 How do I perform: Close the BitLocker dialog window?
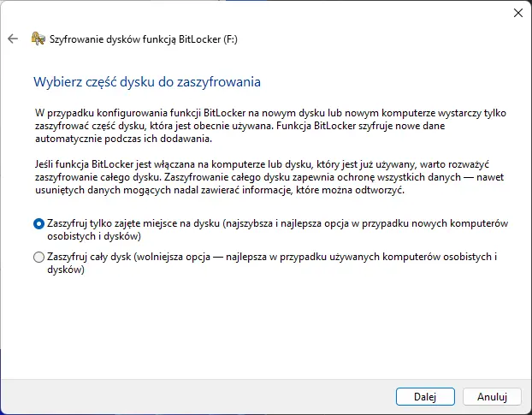coord(517,13)
